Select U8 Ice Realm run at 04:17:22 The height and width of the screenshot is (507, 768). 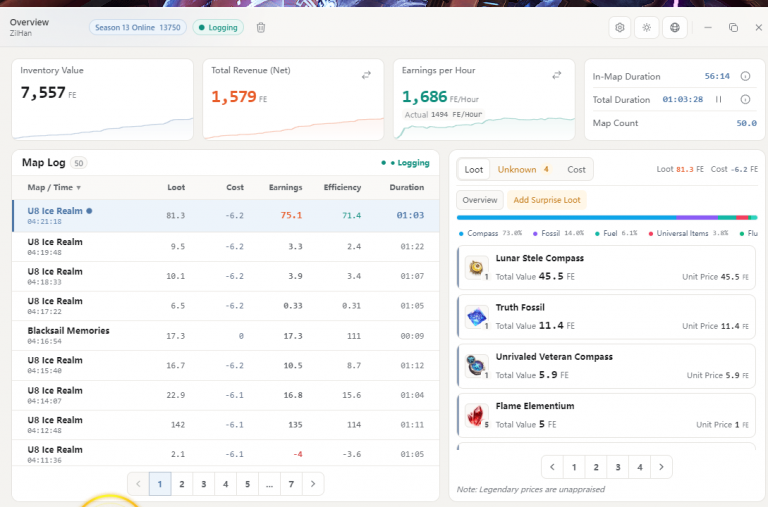[x=225, y=306]
